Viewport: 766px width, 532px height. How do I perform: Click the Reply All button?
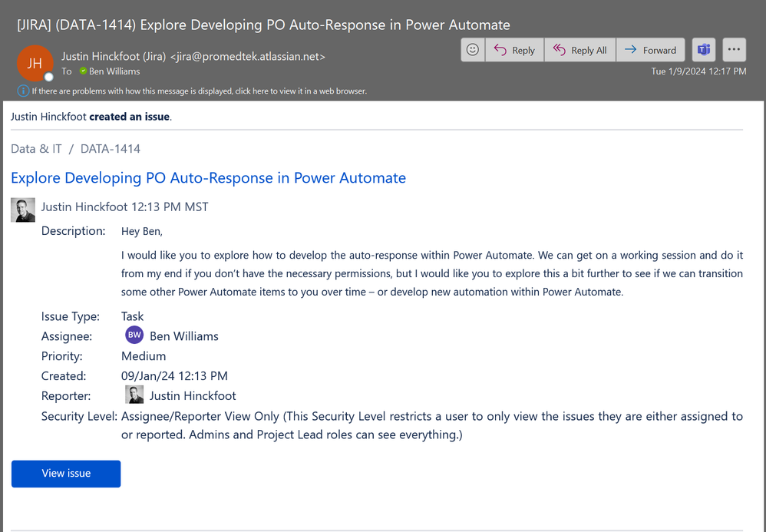click(x=580, y=50)
